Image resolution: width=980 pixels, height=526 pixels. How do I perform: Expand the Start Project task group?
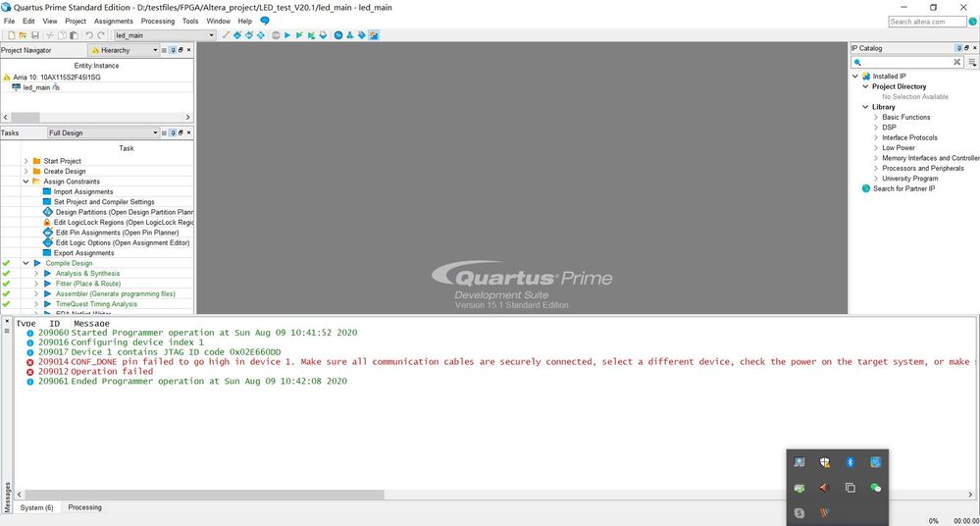[x=26, y=161]
